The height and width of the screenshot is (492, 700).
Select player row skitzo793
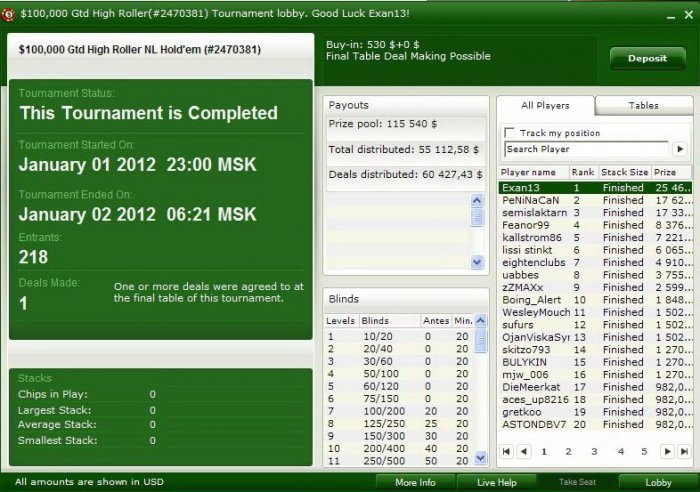tap(595, 350)
